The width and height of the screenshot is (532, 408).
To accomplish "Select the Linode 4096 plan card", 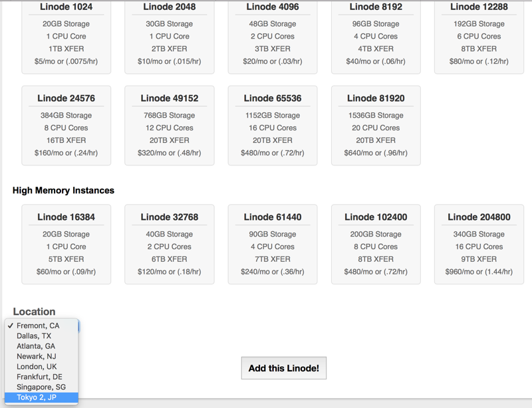I will [x=273, y=37].
